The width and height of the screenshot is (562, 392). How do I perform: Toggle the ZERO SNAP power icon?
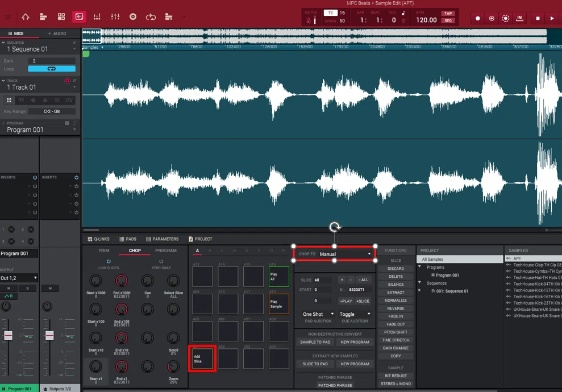pos(161,261)
